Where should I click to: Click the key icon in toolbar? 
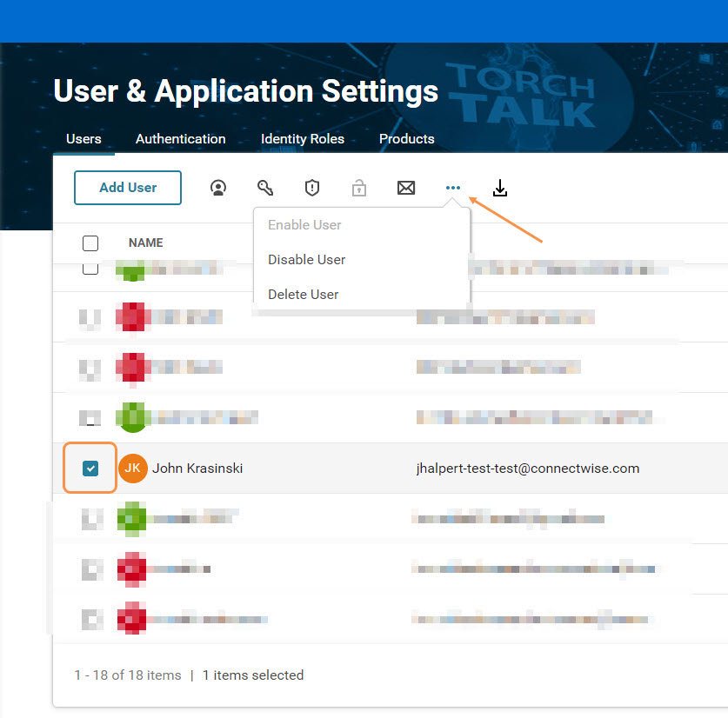tap(265, 188)
